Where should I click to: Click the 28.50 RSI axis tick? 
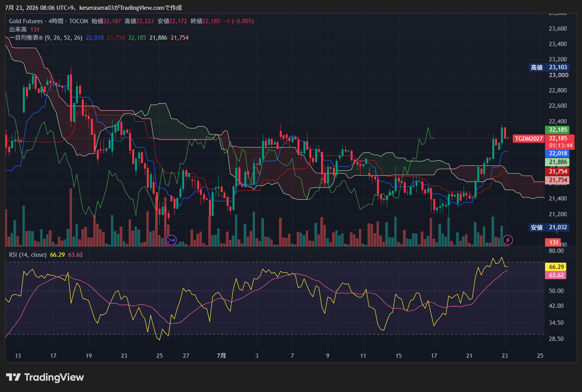(x=556, y=339)
